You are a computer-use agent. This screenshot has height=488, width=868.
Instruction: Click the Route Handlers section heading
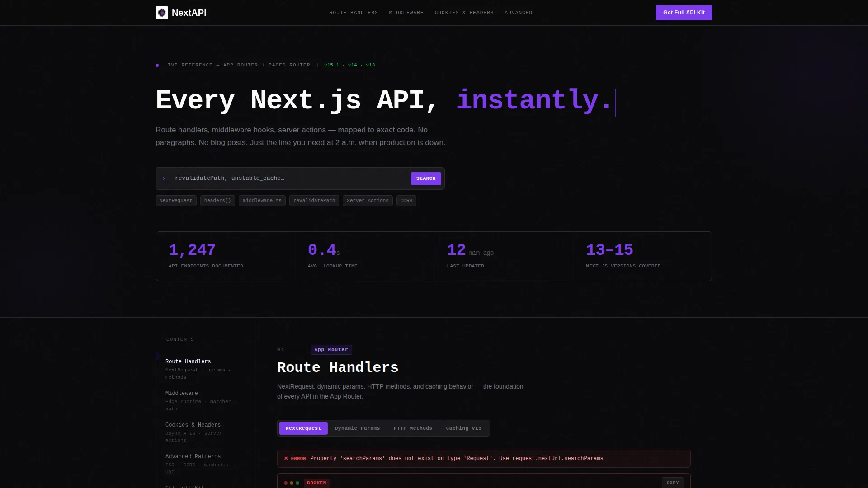338,367
